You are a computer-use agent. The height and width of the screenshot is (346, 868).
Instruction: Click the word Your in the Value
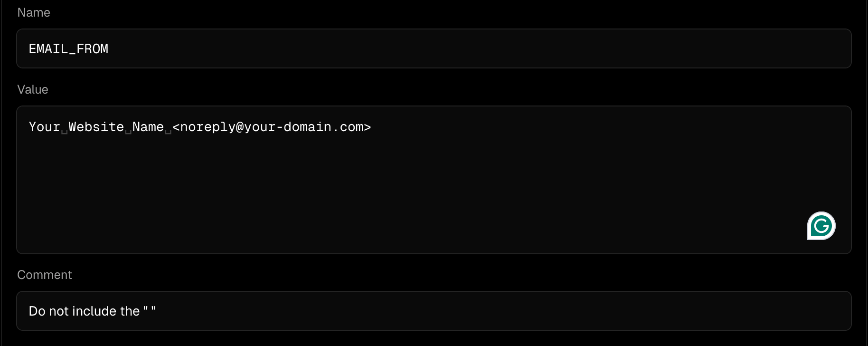45,127
